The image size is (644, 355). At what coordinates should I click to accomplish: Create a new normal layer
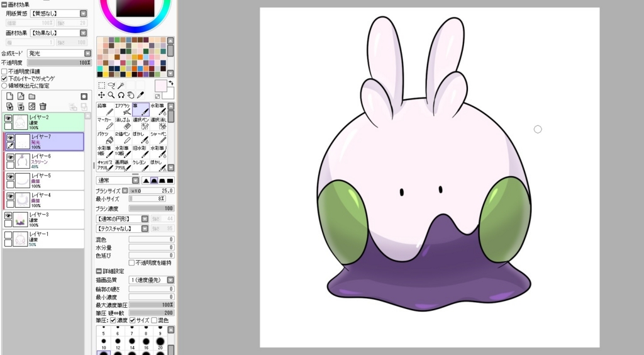coord(10,96)
